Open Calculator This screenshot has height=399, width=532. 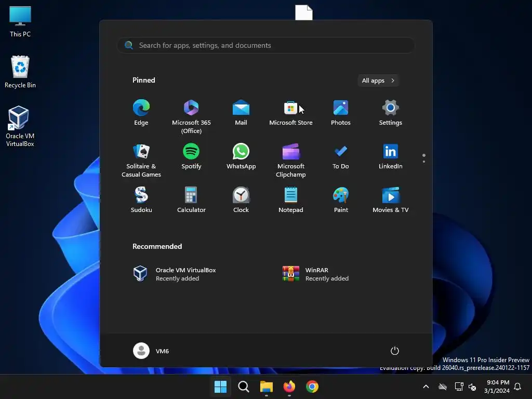pos(191,200)
